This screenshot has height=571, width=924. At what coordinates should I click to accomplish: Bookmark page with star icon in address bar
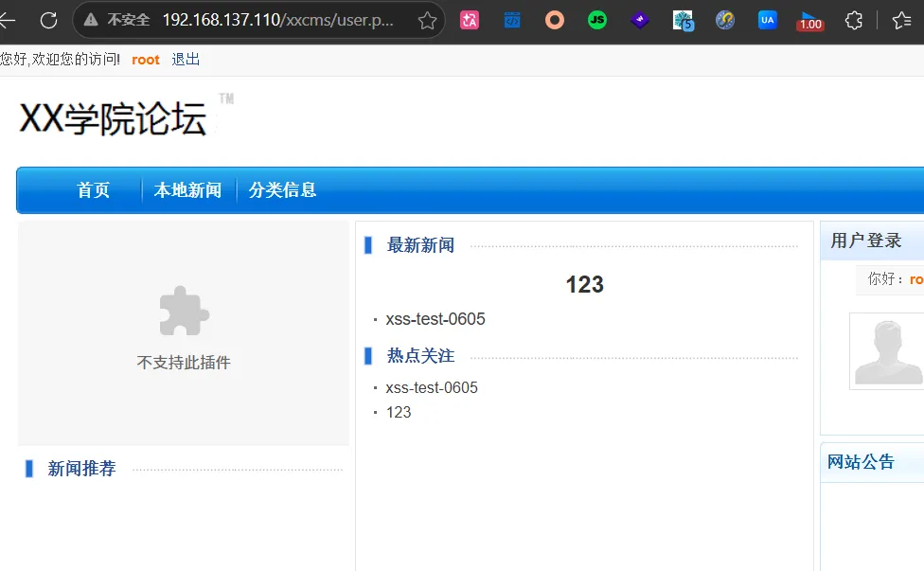coord(427,21)
